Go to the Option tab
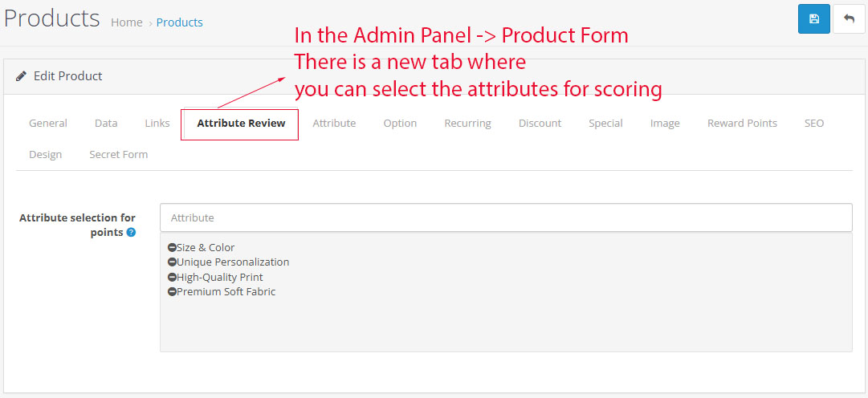The width and height of the screenshot is (868, 398). [400, 124]
